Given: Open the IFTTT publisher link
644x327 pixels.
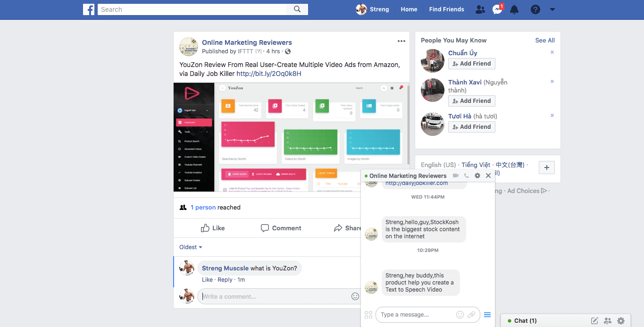Looking at the screenshot, I should (246, 51).
